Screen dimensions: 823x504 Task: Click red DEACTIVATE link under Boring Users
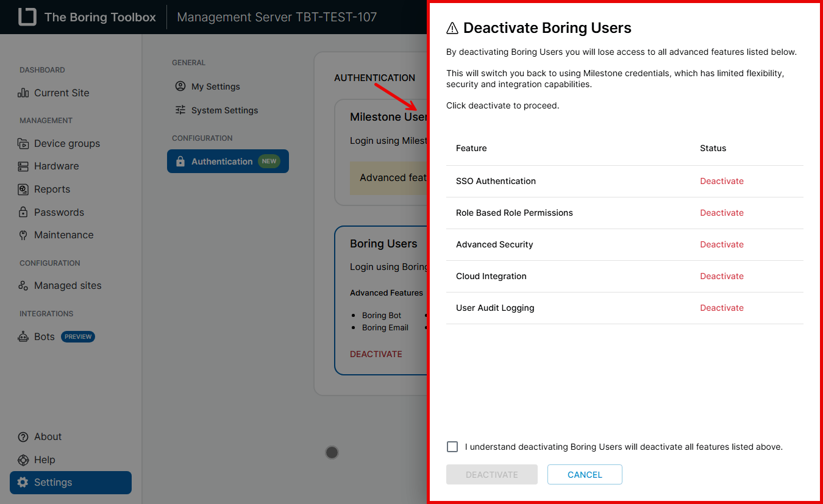(x=376, y=354)
